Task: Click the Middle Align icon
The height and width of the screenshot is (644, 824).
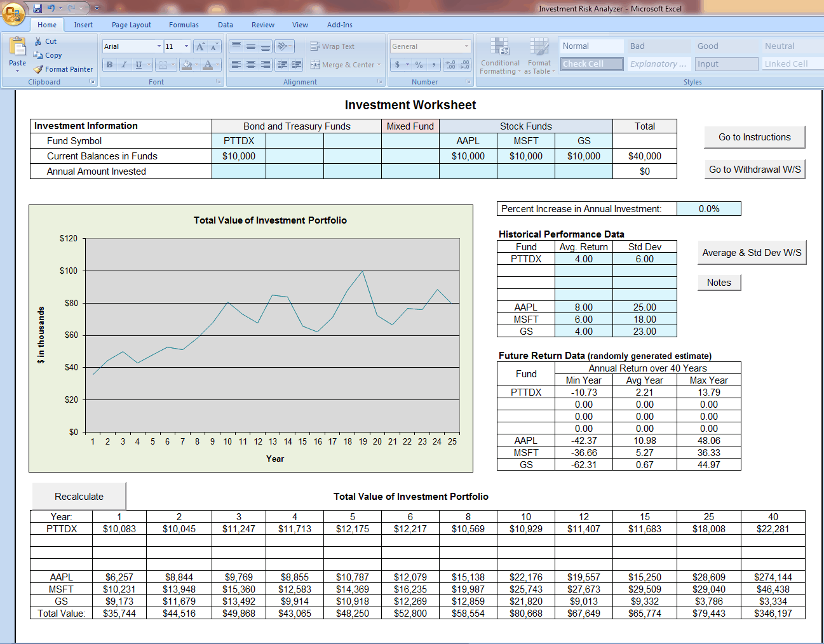Action: tap(251, 46)
